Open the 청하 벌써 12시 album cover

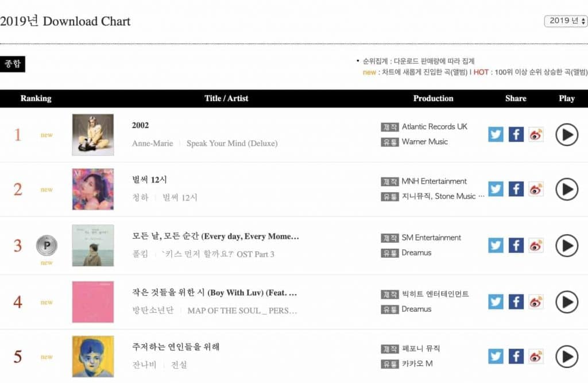tap(93, 189)
